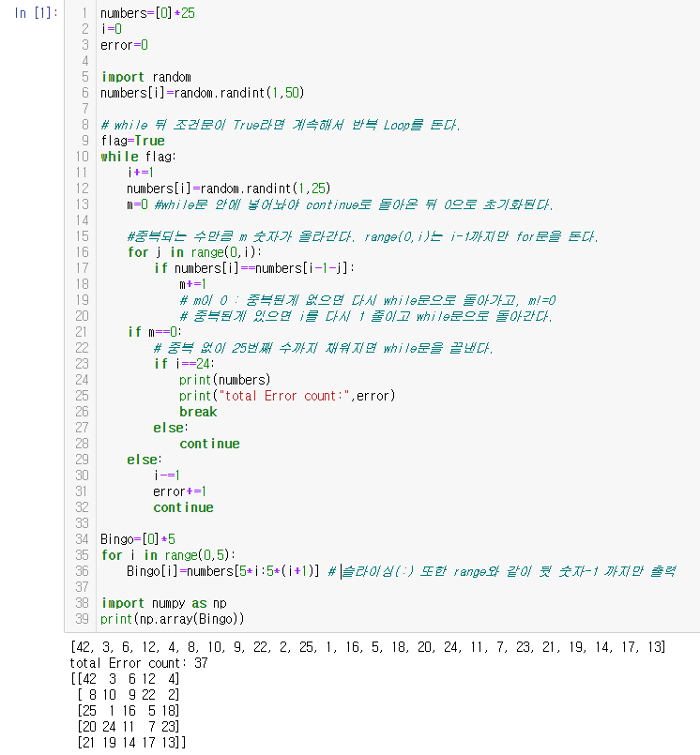Click the "total Error count:" print statement
Image resolution: width=700 pixels, height=755 pixels.
[x=287, y=396]
